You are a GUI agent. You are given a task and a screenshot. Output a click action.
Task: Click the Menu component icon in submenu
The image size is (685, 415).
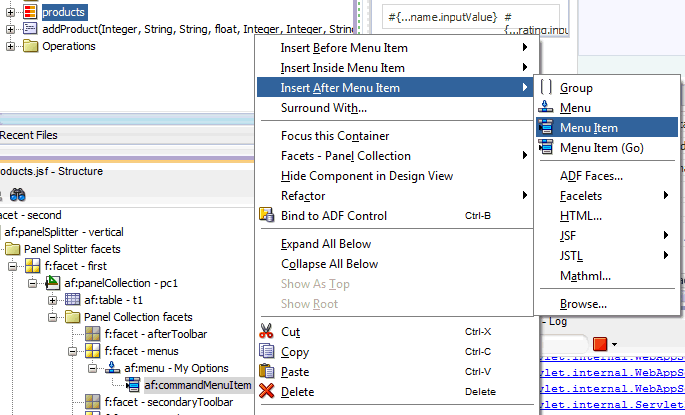tap(546, 107)
